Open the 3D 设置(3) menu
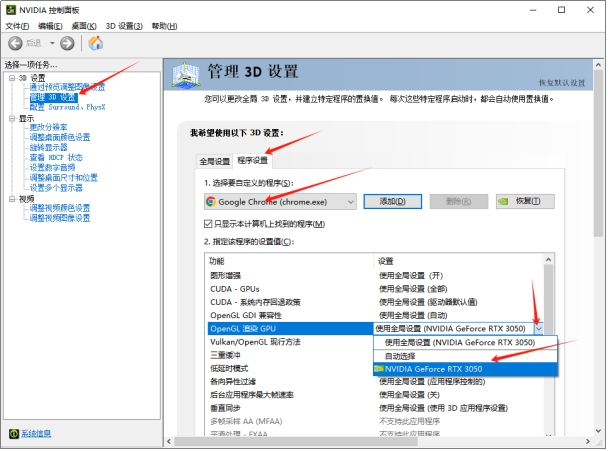Viewport: 608px width, 451px height. click(x=124, y=26)
